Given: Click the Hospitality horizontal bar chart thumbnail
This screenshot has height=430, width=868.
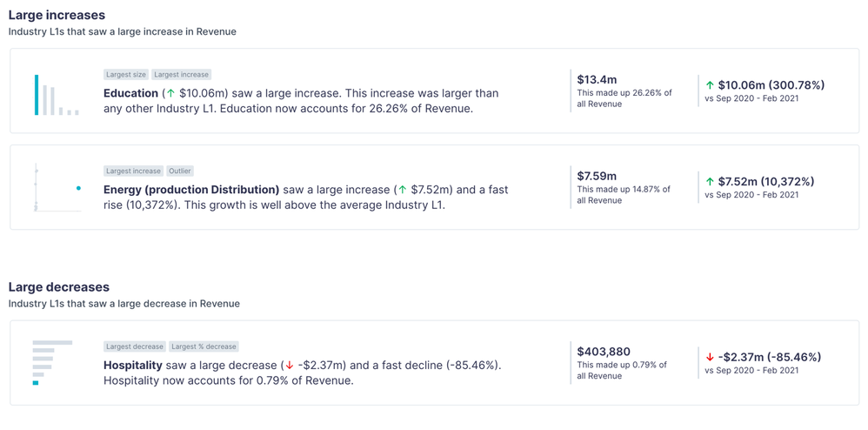Looking at the screenshot, I should click(52, 362).
